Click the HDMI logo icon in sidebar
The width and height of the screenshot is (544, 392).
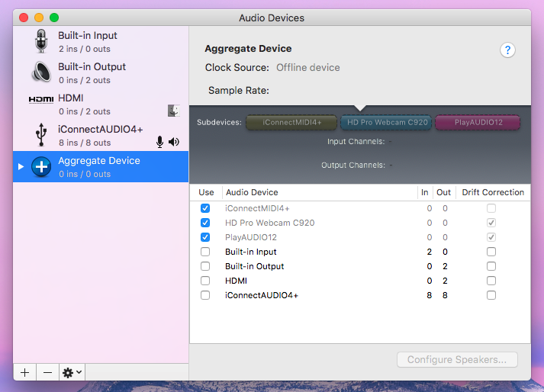(x=41, y=100)
